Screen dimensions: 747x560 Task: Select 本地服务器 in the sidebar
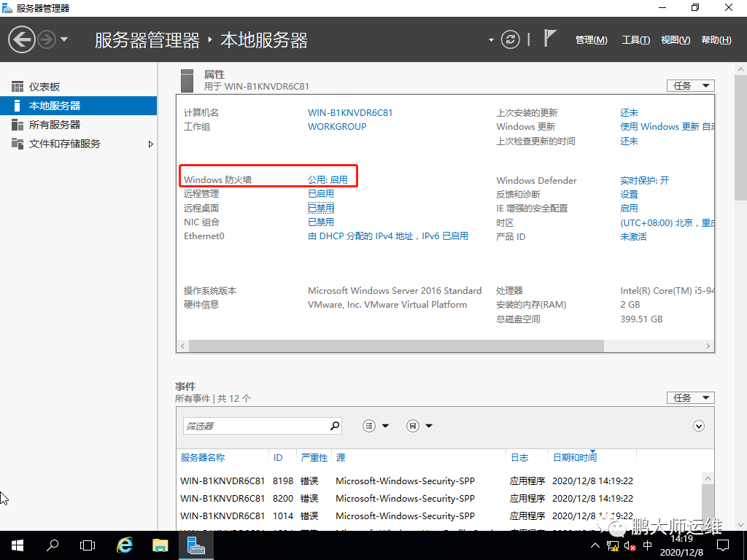pos(79,106)
